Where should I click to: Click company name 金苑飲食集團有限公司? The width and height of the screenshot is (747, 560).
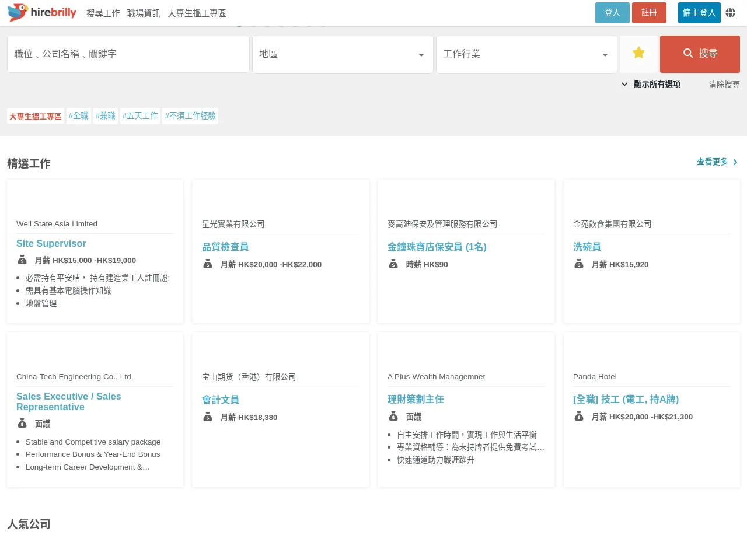click(612, 224)
